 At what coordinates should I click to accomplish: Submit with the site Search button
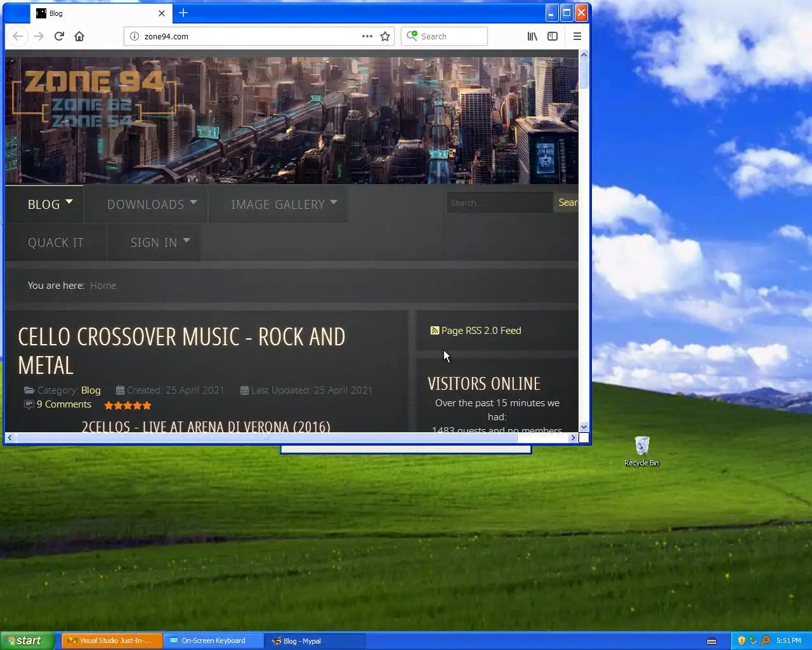(x=566, y=202)
